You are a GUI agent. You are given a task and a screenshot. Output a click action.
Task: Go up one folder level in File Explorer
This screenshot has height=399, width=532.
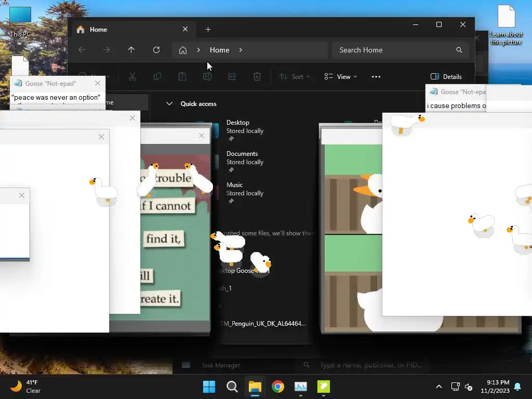click(x=131, y=50)
